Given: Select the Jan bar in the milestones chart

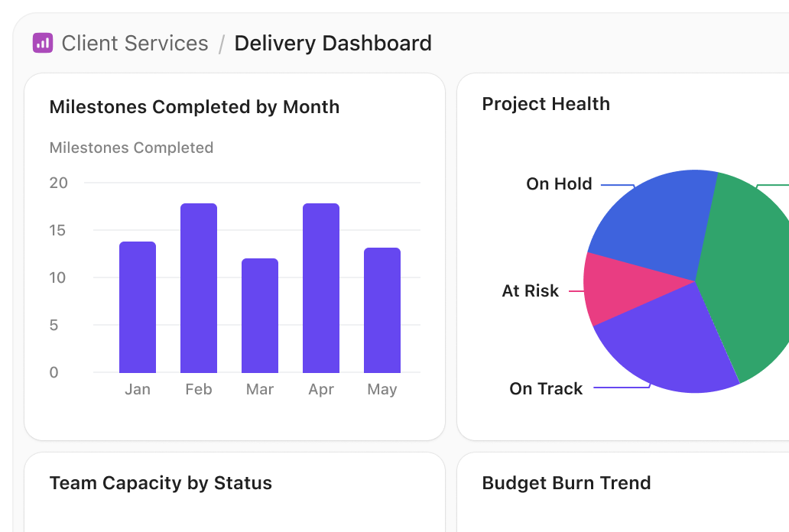Looking at the screenshot, I should [137, 306].
